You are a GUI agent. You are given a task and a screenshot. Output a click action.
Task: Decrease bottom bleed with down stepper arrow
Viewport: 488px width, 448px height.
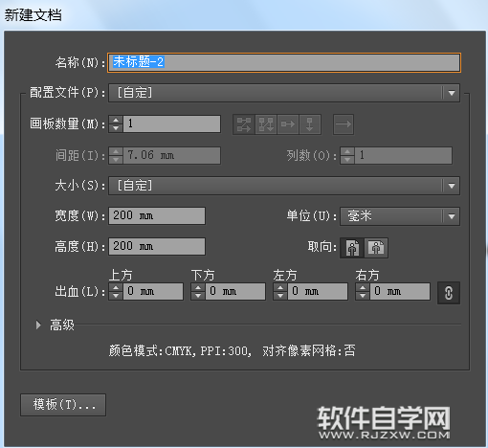198,296
